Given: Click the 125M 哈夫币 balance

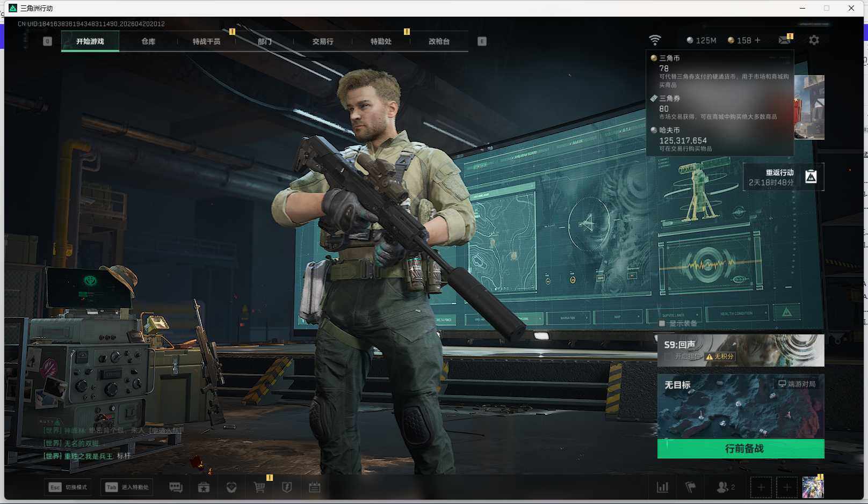Looking at the screenshot, I should pyautogui.click(x=701, y=40).
